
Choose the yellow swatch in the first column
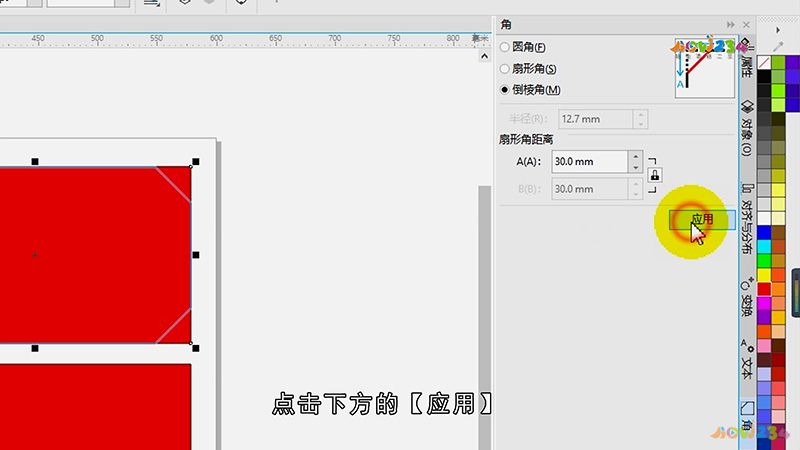pos(764,275)
